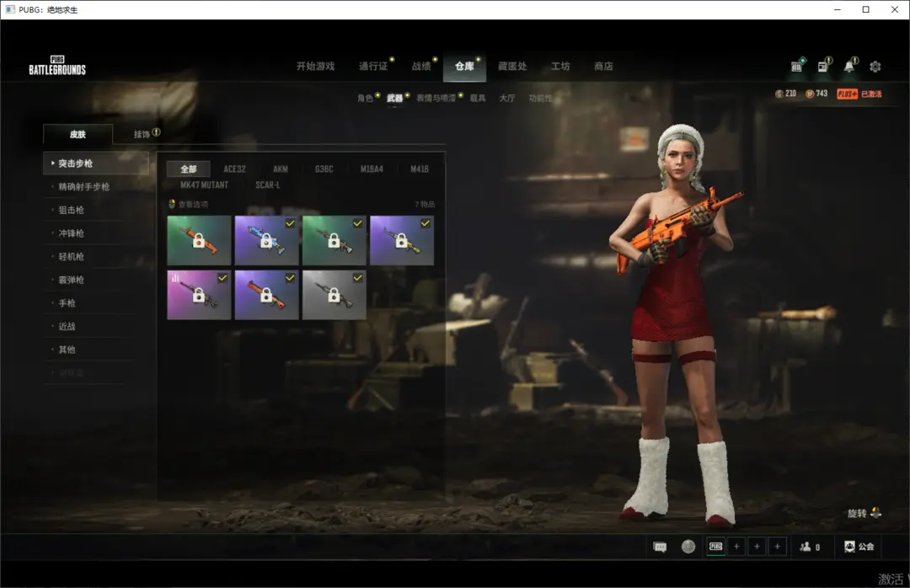The width and height of the screenshot is (910, 588).
Task: Open the 表情与喷漆 sub-tab
Action: (x=436, y=98)
